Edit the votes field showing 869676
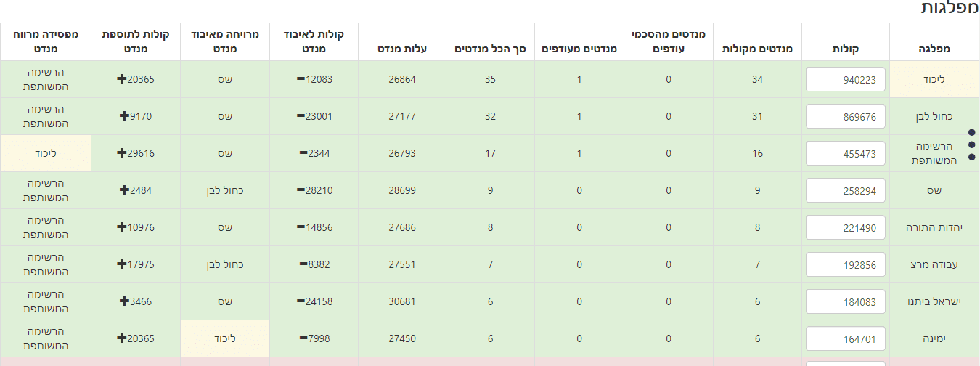 pyautogui.click(x=846, y=116)
